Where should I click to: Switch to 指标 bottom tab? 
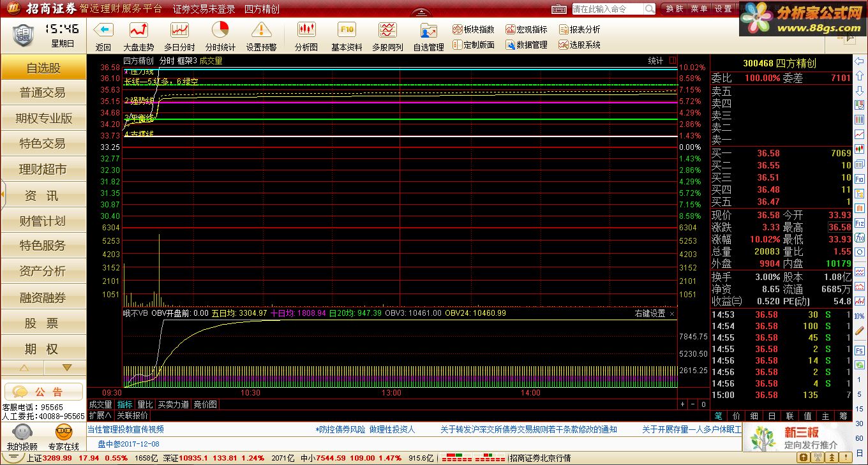tap(125, 404)
